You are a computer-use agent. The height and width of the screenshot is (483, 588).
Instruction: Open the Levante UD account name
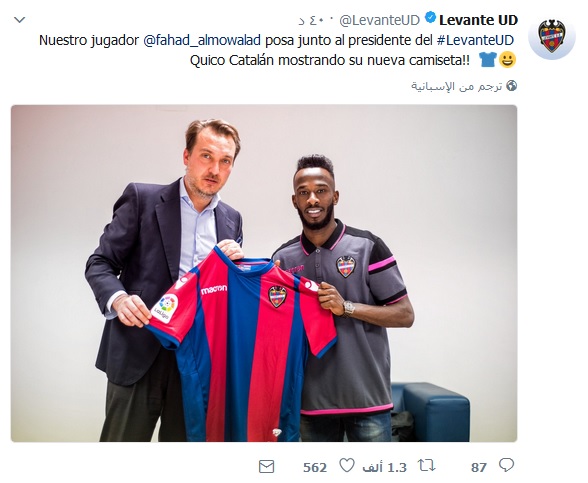478,20
